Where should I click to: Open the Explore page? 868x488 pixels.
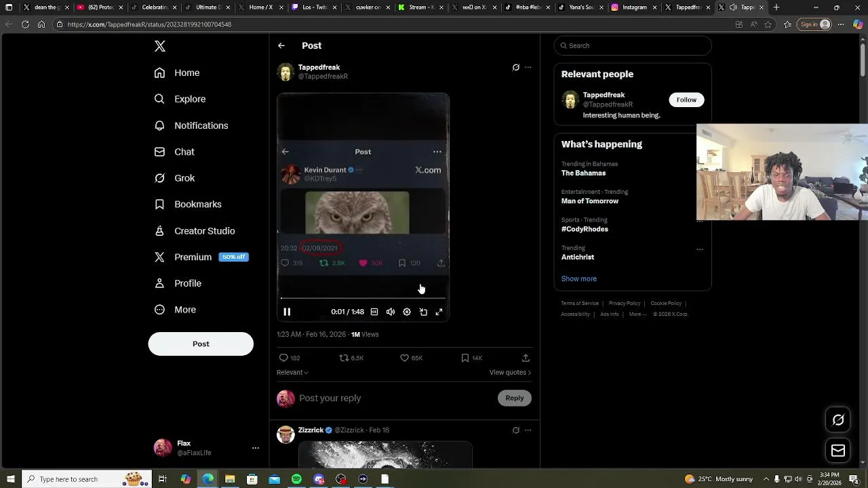180,99
